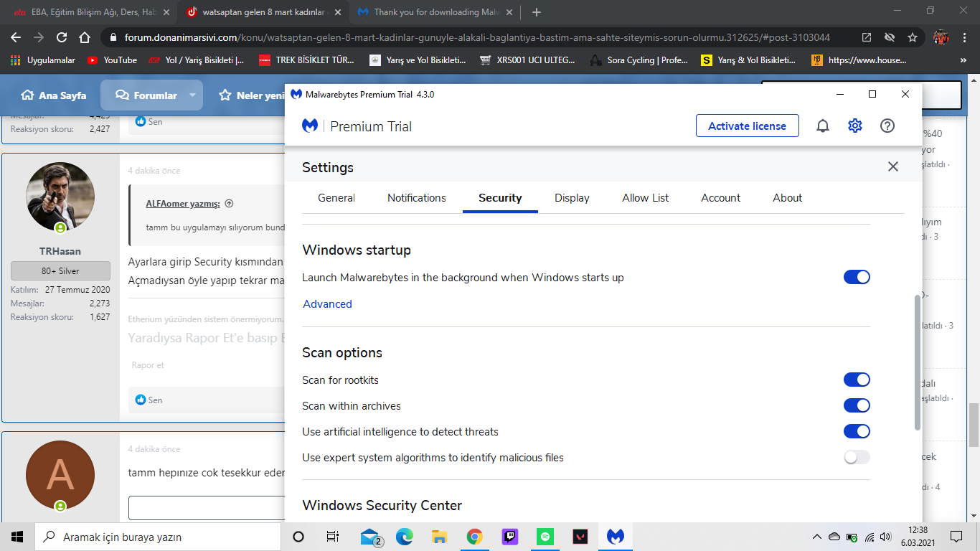Open Cortana circle on taskbar
The height and width of the screenshot is (551, 980).
pyautogui.click(x=298, y=537)
